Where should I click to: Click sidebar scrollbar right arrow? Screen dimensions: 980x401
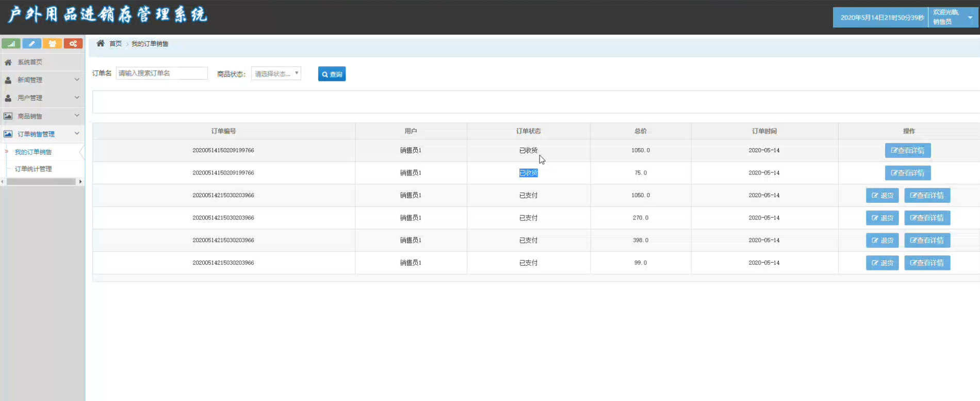(80, 182)
